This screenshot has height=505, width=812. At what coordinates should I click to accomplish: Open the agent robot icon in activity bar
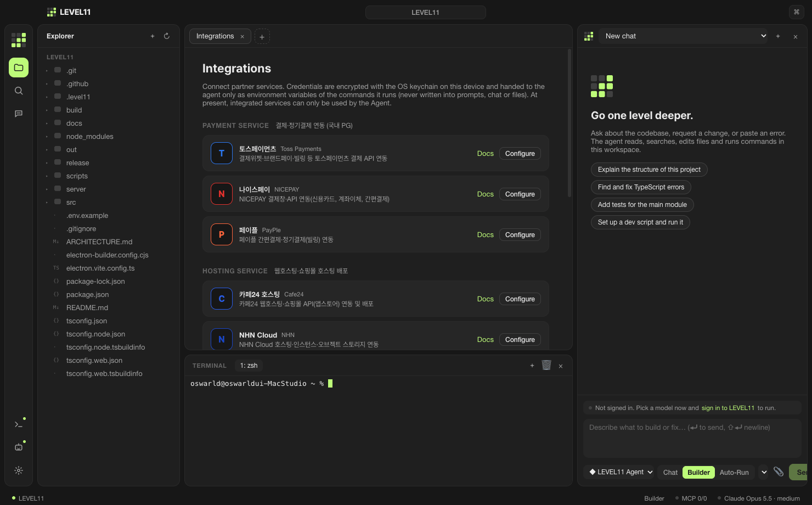19,447
